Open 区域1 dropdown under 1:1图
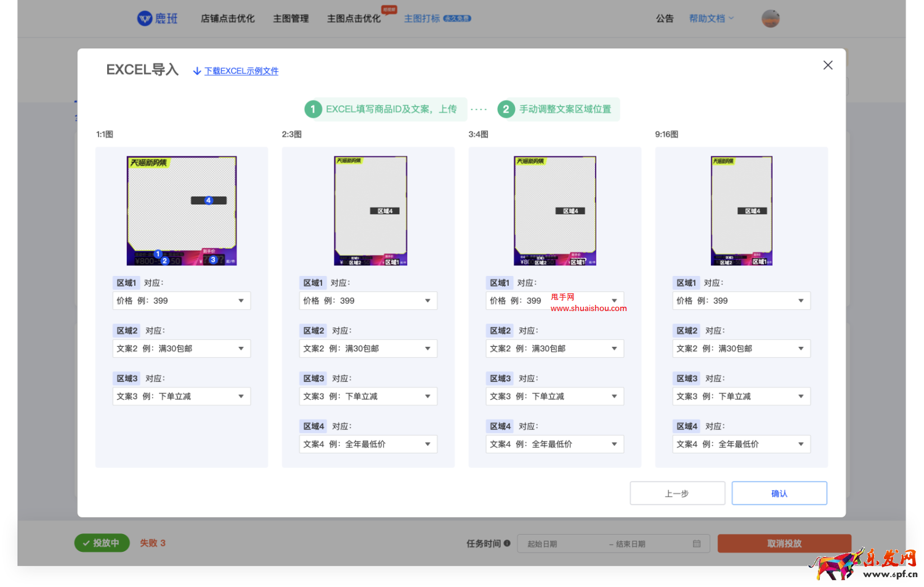This screenshot has height=587, width=924. tap(181, 301)
